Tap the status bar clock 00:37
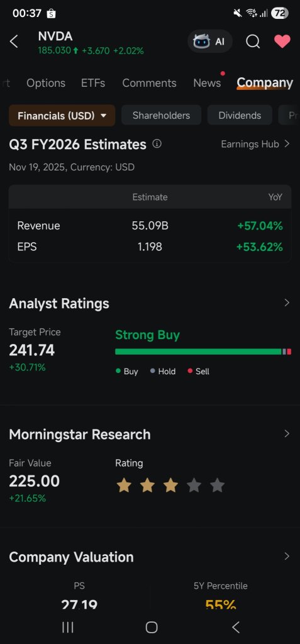This screenshot has width=300, height=644. click(x=26, y=14)
